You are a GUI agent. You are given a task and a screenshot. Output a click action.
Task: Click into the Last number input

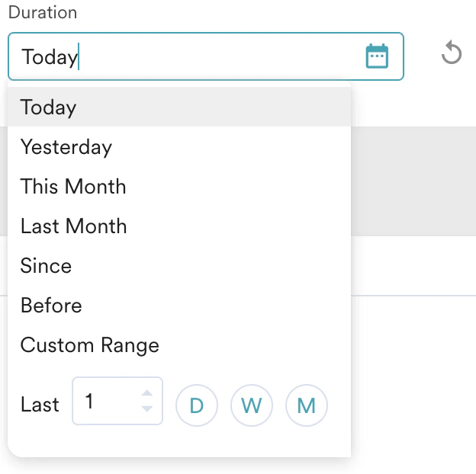tap(107, 401)
